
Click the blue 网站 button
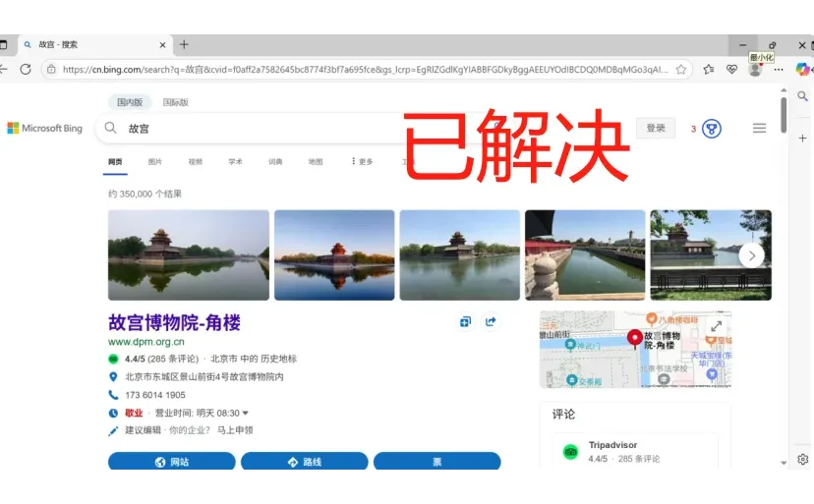[x=172, y=462]
